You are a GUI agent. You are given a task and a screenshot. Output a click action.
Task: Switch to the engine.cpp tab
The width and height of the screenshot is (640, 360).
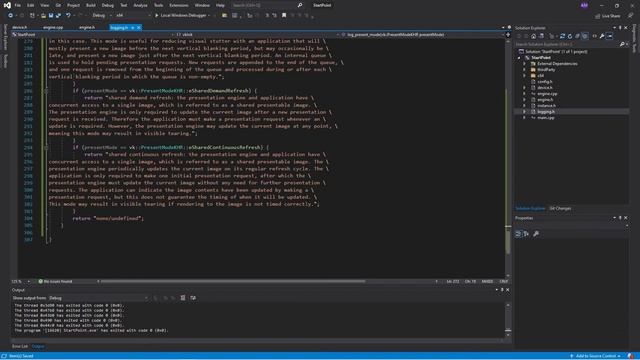click(53, 27)
